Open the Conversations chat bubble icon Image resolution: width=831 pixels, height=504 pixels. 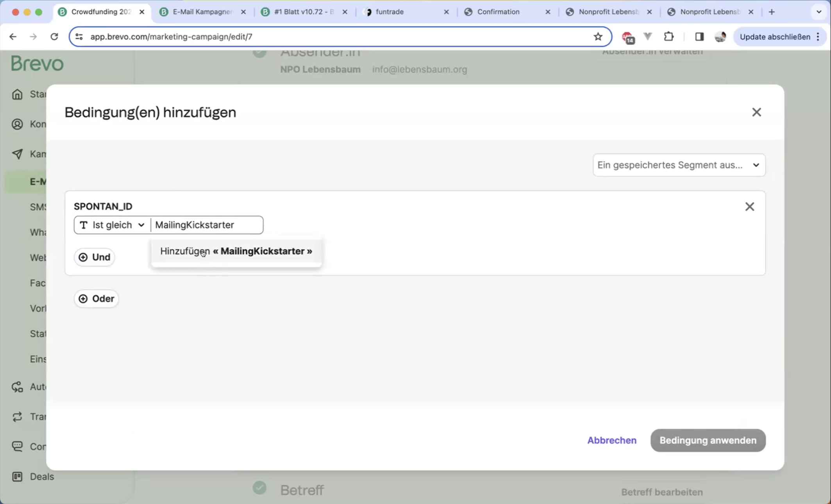(17, 446)
